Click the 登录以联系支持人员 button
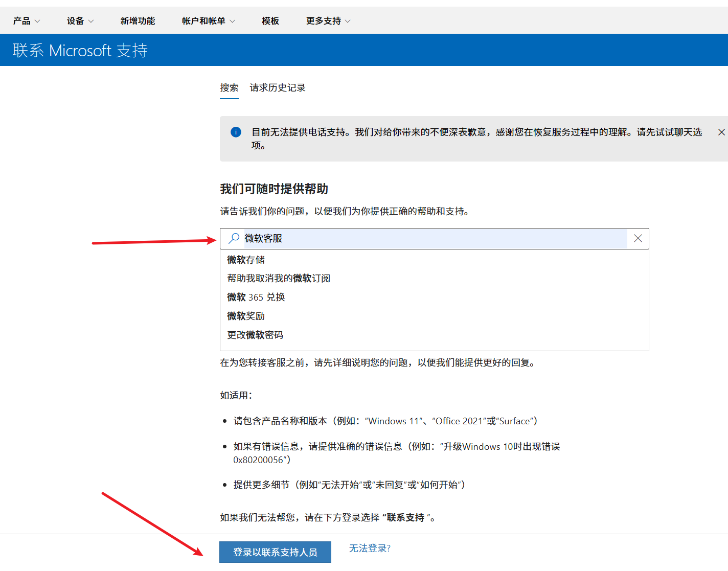728x571 pixels. pos(275,552)
